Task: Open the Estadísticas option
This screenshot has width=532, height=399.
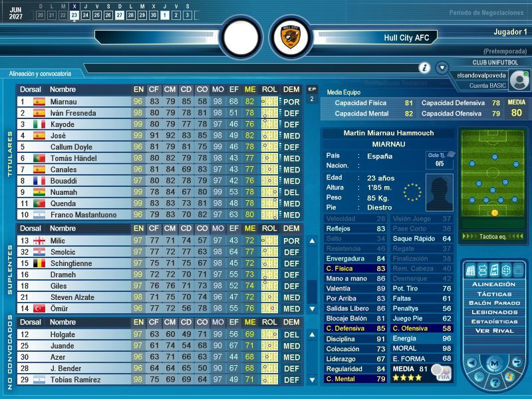Action: [x=493, y=321]
